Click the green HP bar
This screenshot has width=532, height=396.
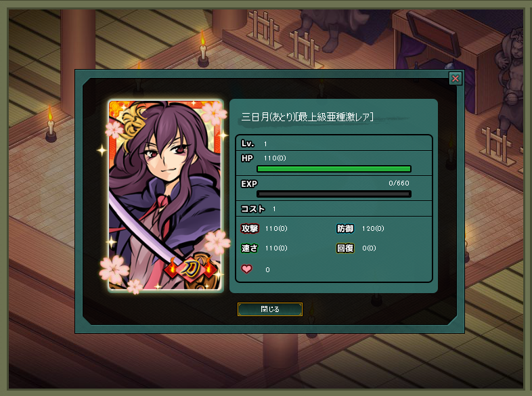tap(334, 169)
